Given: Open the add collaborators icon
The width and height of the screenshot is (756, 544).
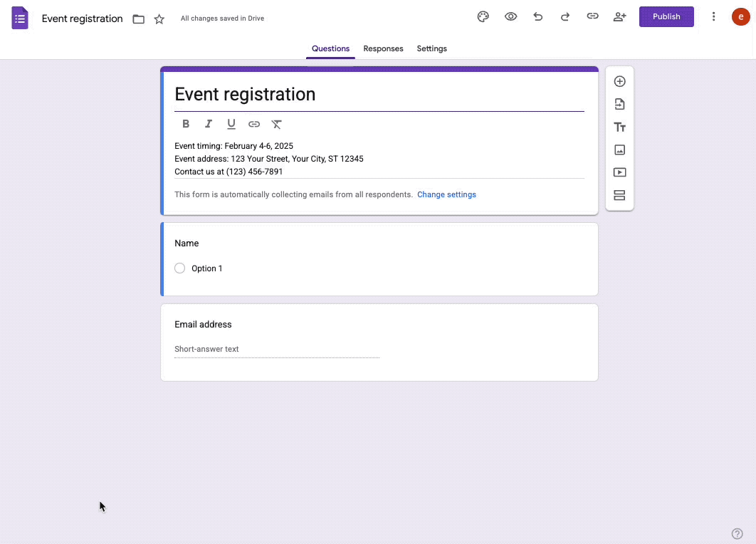Looking at the screenshot, I should 619,16.
